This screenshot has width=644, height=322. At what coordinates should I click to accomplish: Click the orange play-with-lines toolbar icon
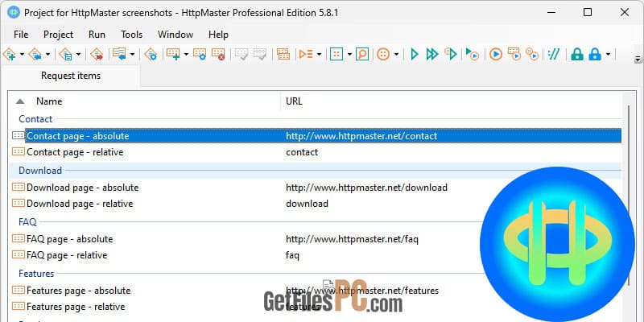tap(306, 54)
